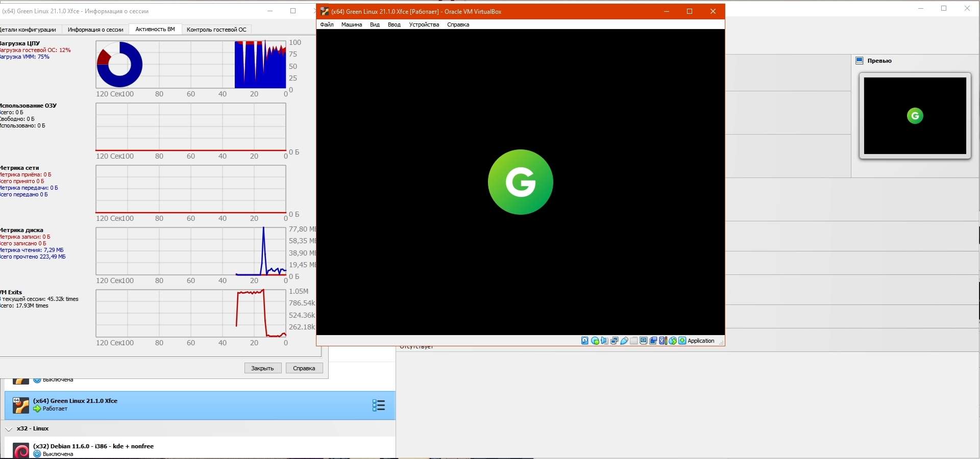Click the keyboard capture arrow icon
The height and width of the screenshot is (459, 980).
(x=682, y=341)
